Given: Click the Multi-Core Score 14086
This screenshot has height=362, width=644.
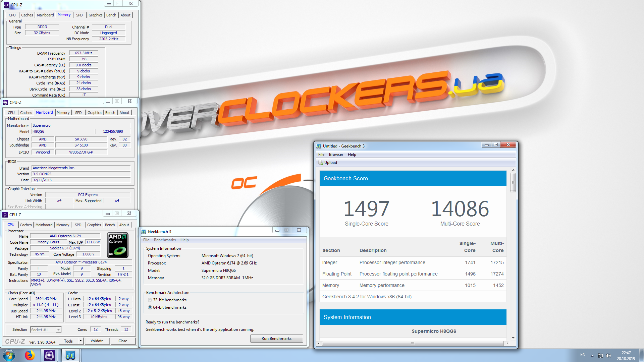Looking at the screenshot, I should click(x=460, y=209).
